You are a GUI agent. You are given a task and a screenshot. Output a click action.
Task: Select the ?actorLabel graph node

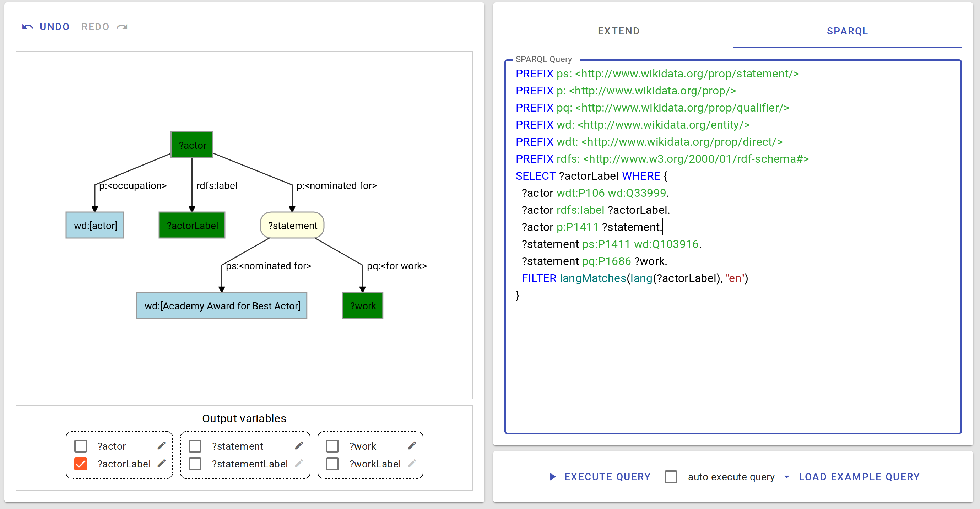click(x=192, y=225)
